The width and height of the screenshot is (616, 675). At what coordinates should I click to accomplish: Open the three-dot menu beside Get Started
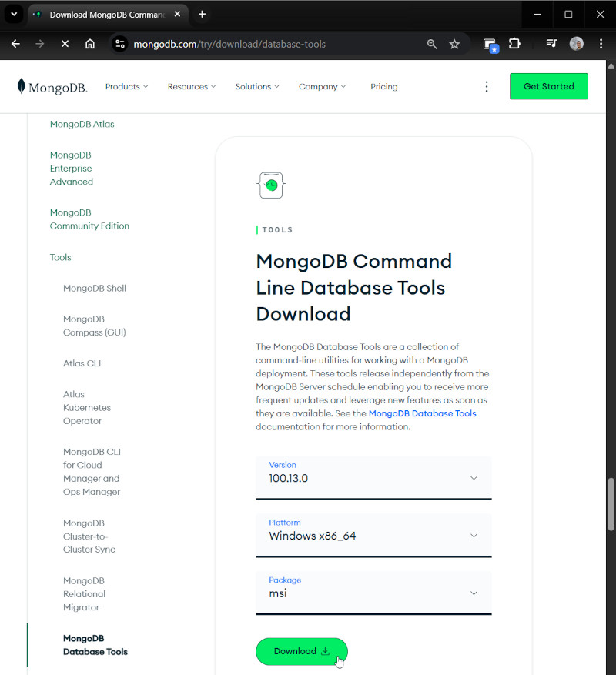coord(486,87)
